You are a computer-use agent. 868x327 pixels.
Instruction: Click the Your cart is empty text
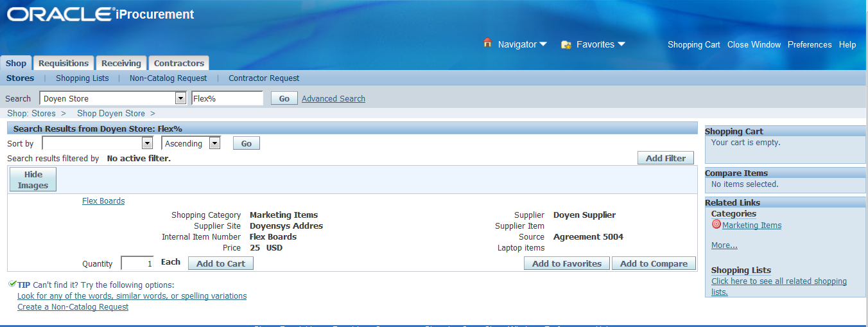coord(746,143)
